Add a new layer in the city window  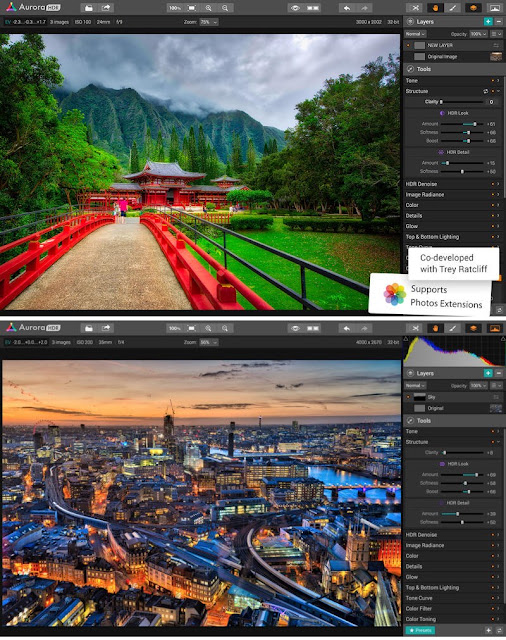point(488,373)
